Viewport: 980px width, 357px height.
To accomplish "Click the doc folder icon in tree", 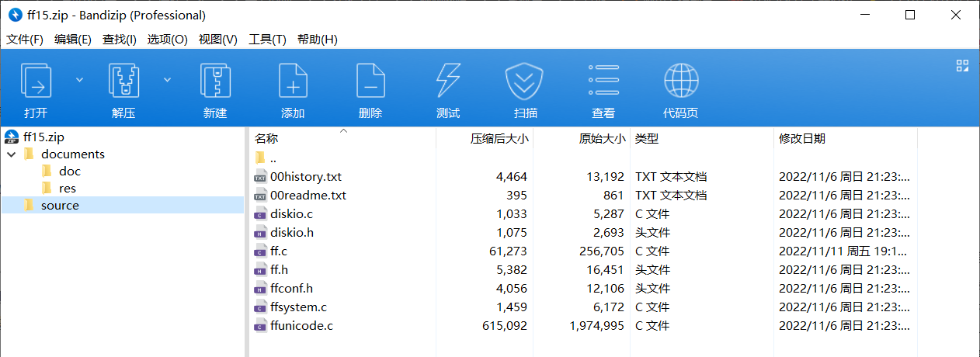I will coord(47,171).
